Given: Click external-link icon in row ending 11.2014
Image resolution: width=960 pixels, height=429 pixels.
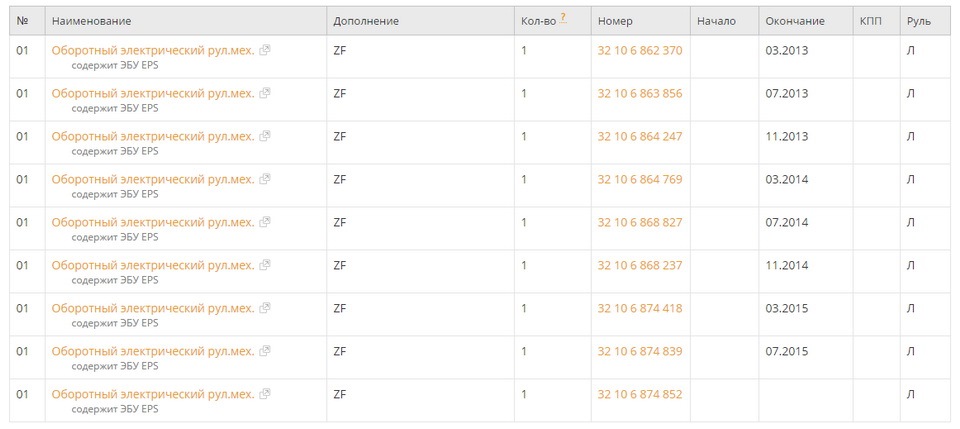Looking at the screenshot, I should pos(264,265).
